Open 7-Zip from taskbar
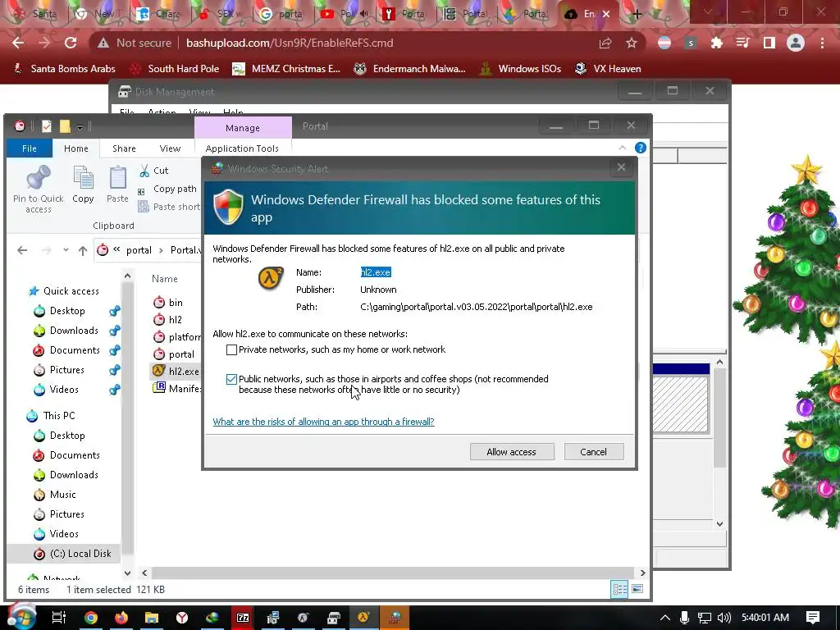Screen dimensions: 840x630 point(243,618)
